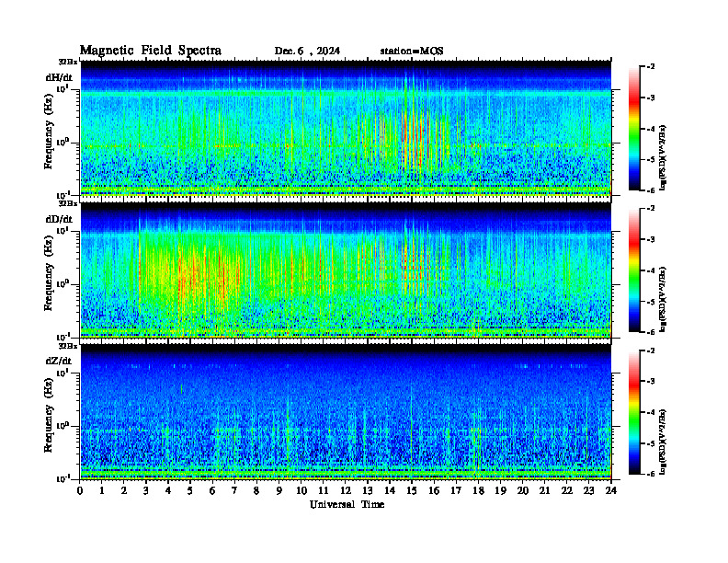Click hour tick "22" on the time axis
Viewport: 728px width, 563px height.
click(567, 491)
